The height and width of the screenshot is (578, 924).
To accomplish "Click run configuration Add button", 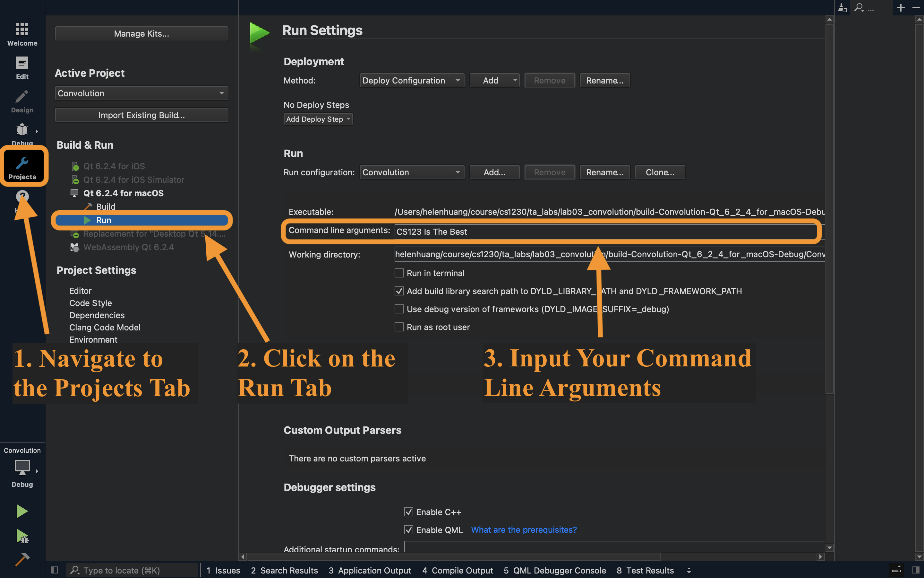I will pyautogui.click(x=494, y=172).
